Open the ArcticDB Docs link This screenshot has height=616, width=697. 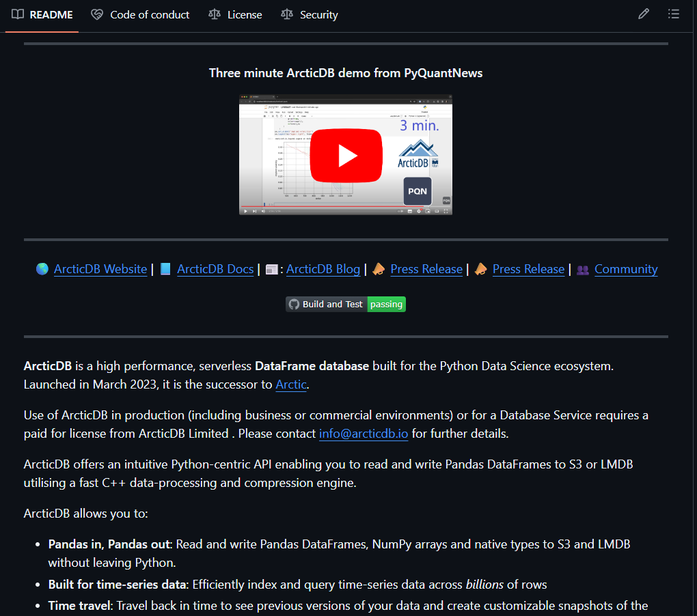[x=215, y=269]
